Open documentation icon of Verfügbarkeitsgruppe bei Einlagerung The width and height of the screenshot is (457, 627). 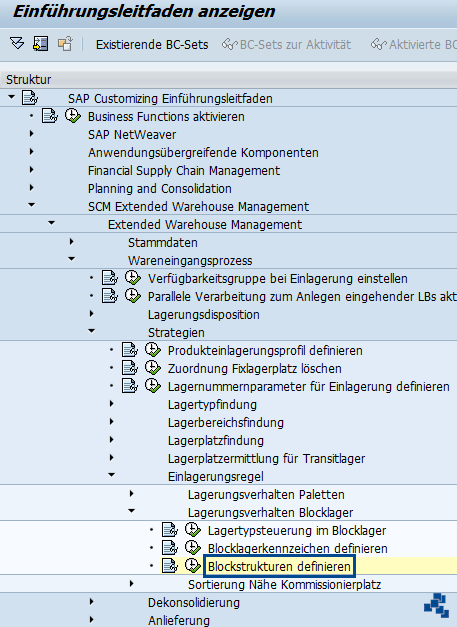tap(110, 278)
